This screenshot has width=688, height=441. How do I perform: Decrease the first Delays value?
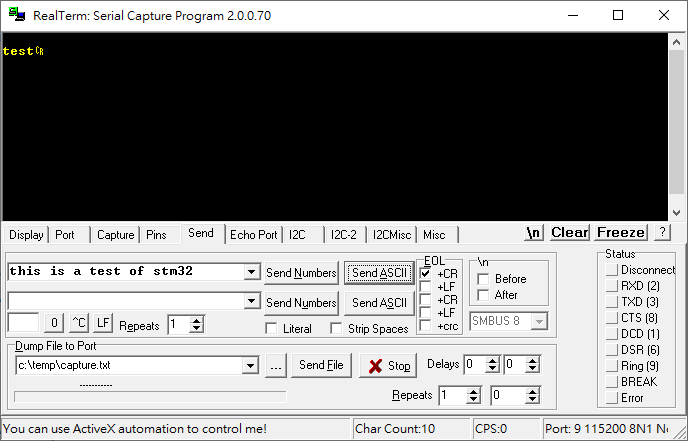493,369
